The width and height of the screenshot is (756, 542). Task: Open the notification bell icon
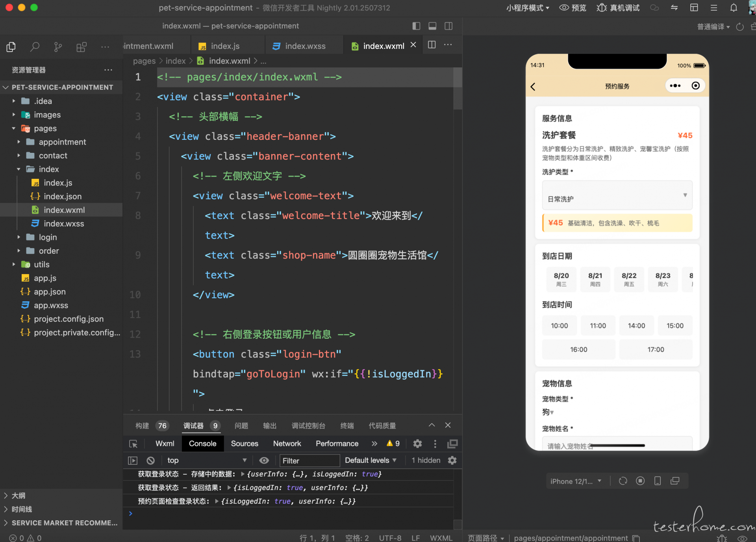(x=734, y=8)
